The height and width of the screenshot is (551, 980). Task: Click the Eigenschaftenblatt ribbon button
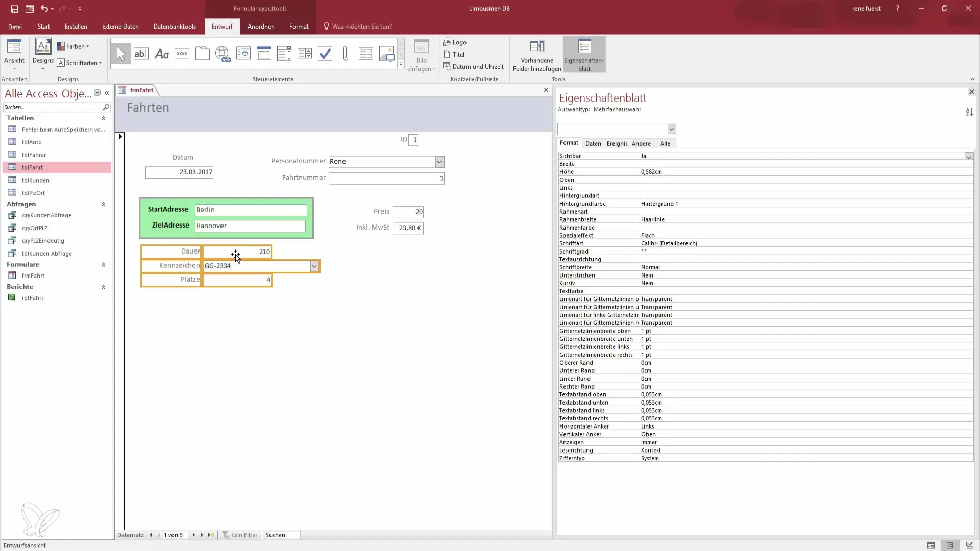click(584, 55)
